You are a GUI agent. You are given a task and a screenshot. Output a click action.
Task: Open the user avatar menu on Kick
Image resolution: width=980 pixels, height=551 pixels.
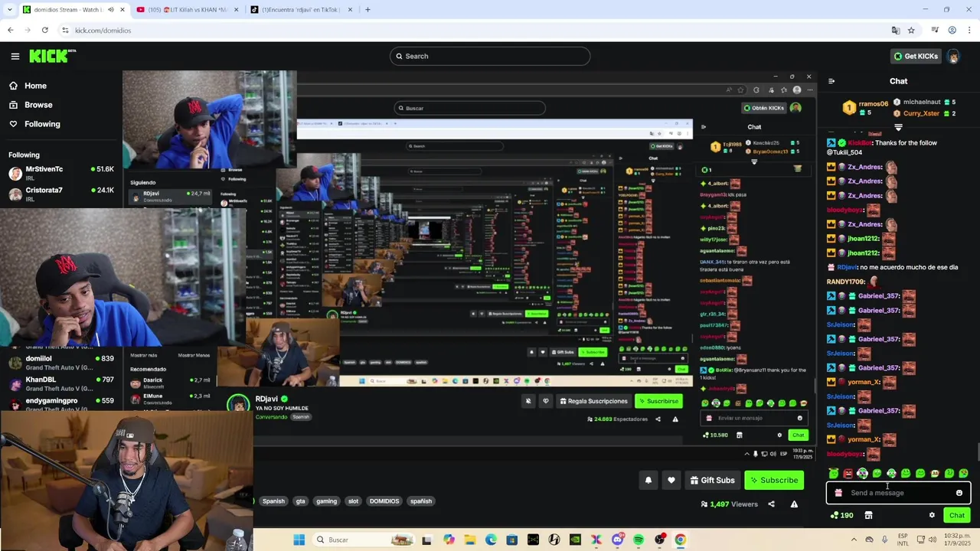953,56
